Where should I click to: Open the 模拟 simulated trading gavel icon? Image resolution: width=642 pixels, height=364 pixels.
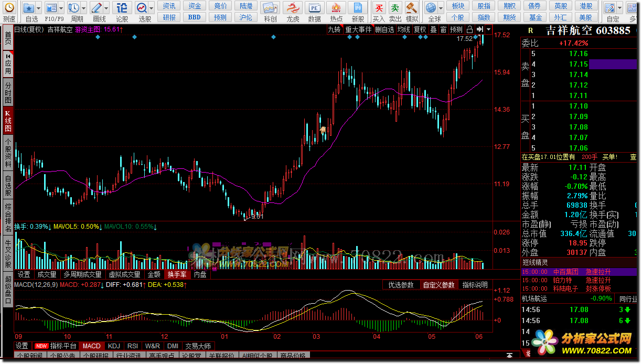(412, 8)
